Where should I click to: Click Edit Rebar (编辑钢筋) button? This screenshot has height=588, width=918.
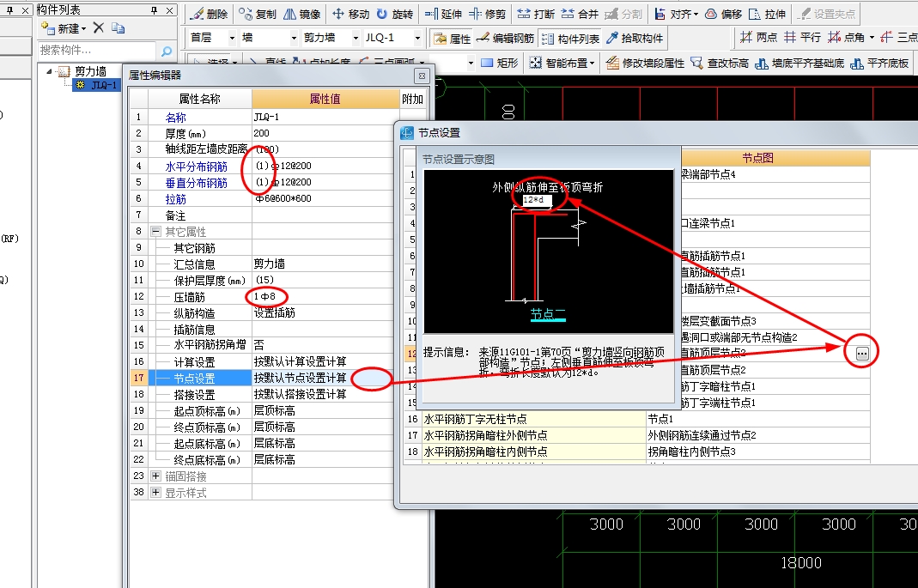point(505,39)
